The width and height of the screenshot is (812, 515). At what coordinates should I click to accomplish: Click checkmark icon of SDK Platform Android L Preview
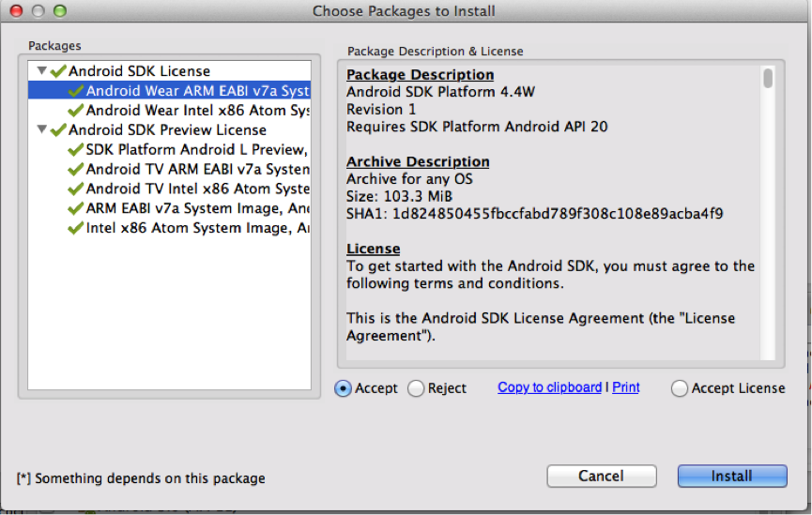click(76, 149)
